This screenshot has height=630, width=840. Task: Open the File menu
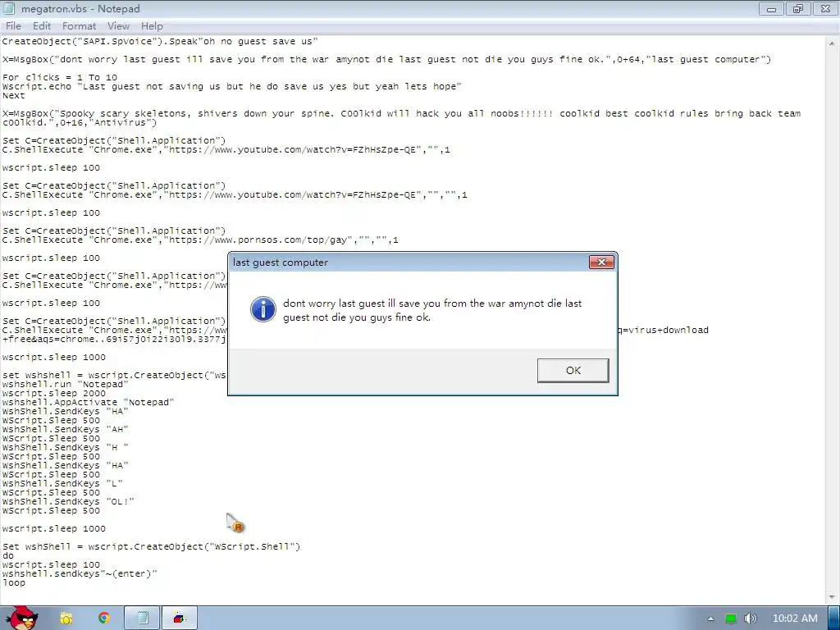(x=13, y=26)
